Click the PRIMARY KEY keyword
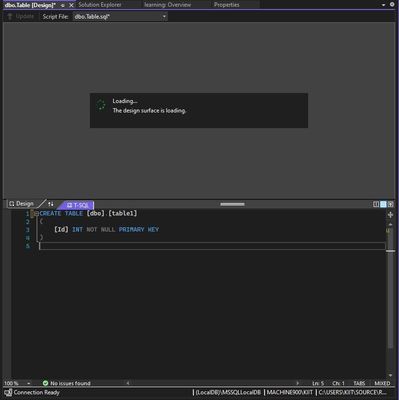The height and width of the screenshot is (400, 399). coord(139,230)
